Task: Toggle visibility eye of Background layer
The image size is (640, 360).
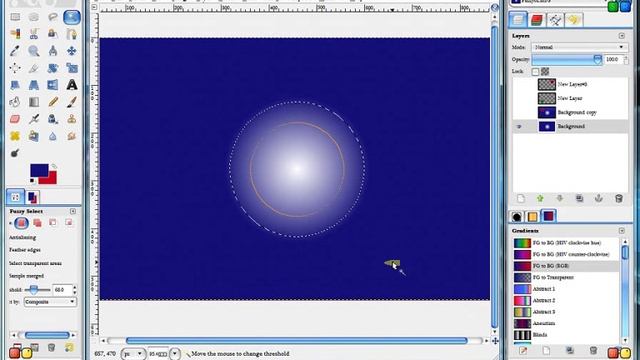Action: (519, 127)
